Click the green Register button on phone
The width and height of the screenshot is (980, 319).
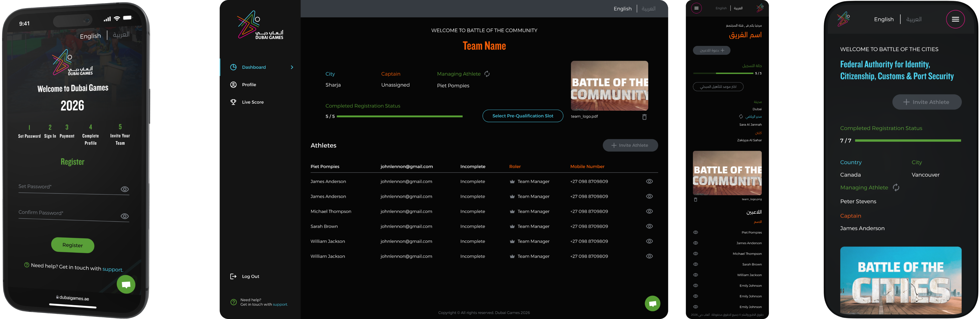(x=73, y=245)
